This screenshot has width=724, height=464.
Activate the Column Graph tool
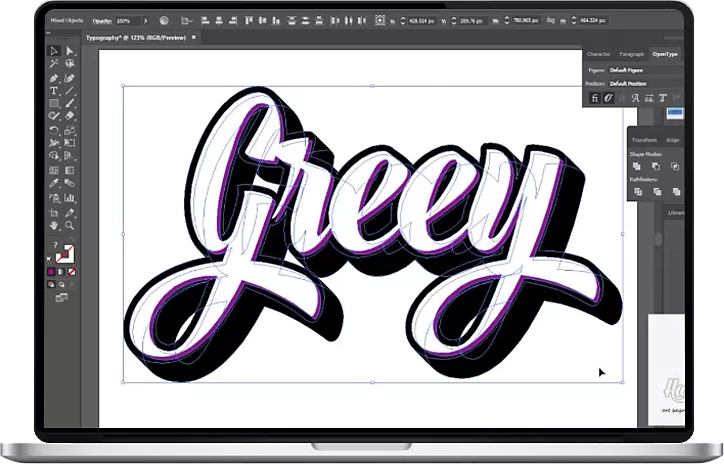click(x=70, y=198)
